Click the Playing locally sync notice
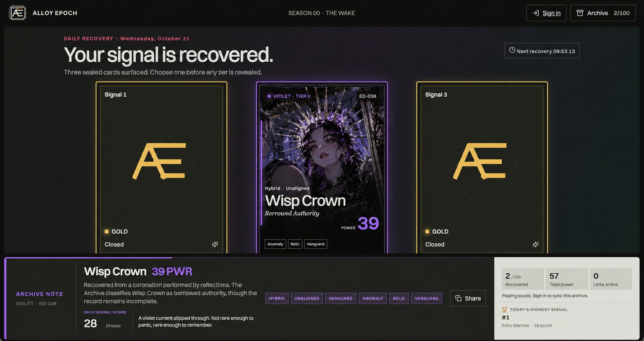The image size is (644, 341). [545, 295]
